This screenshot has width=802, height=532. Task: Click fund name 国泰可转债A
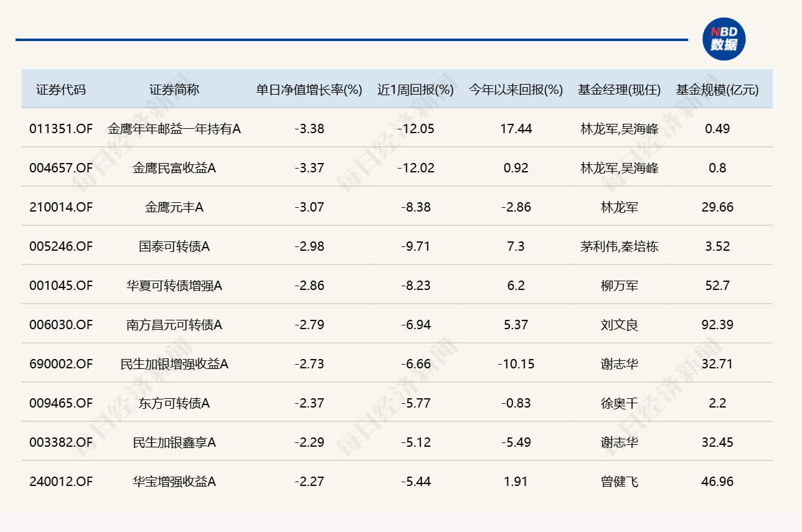(x=174, y=246)
